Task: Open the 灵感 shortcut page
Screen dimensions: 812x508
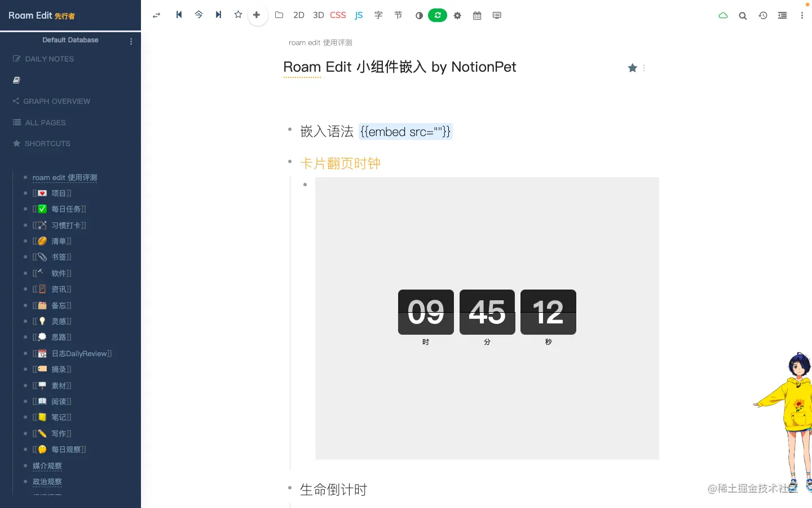Action: [x=52, y=321]
